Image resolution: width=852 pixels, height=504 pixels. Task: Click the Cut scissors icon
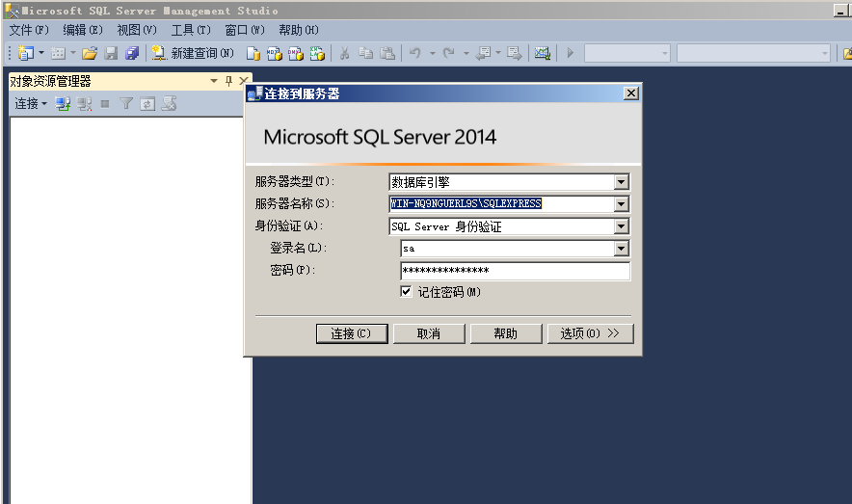click(344, 53)
